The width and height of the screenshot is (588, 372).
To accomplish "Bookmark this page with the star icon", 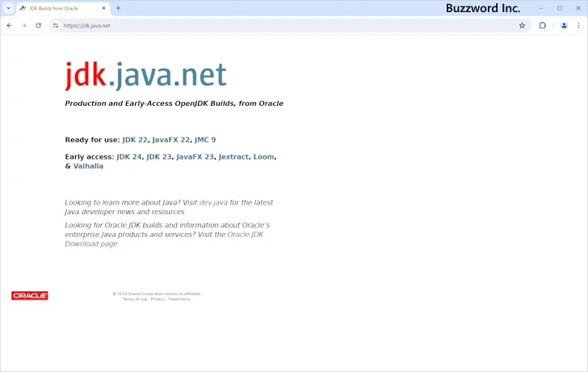I will pos(522,26).
